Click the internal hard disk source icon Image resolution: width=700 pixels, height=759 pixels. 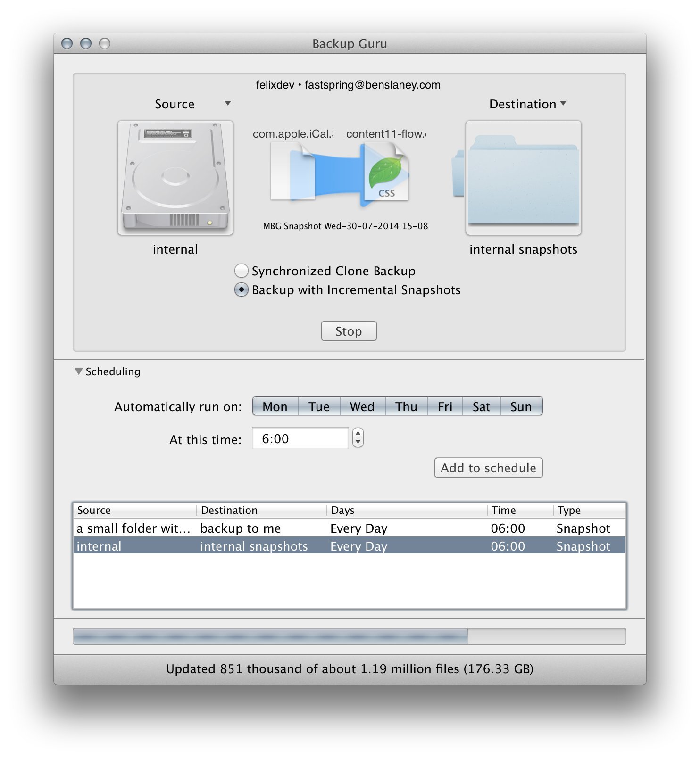click(x=175, y=178)
